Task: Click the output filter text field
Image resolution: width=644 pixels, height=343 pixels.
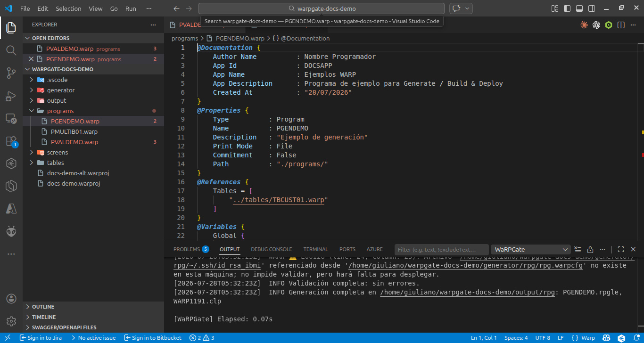Action: 441,249
